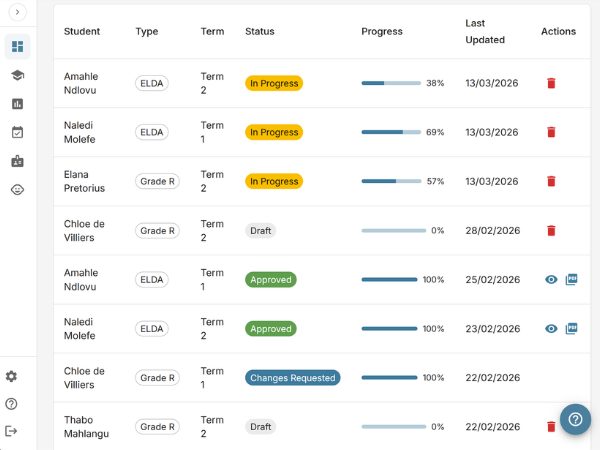View Amahle Ndlovu Term 1 approved report
The height and width of the screenshot is (450, 600).
pyautogui.click(x=551, y=280)
